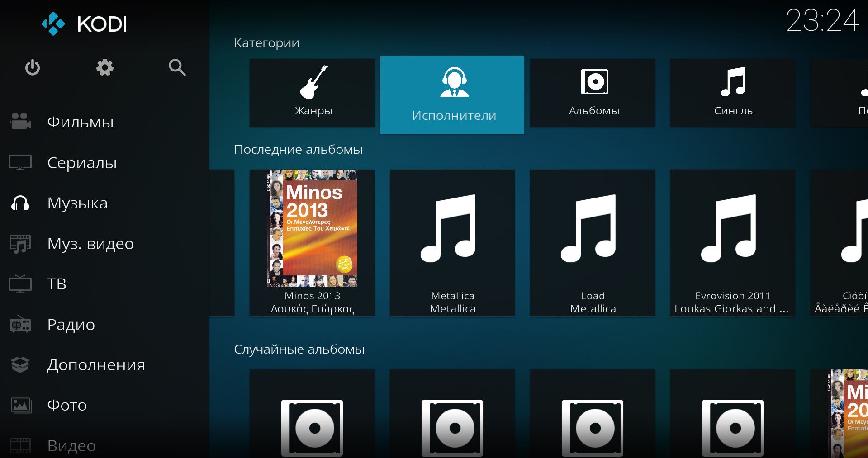Click the radio icon in the sidebar
The height and width of the screenshot is (458, 868).
[x=20, y=324]
